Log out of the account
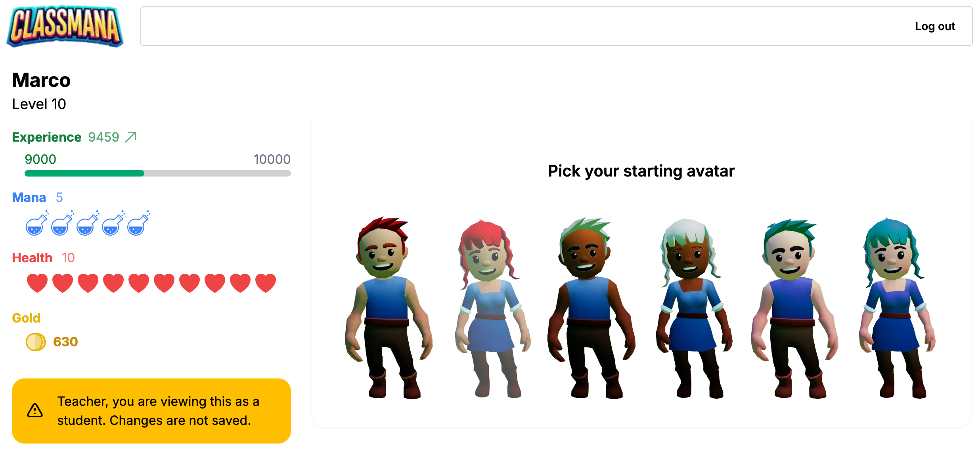 [935, 26]
